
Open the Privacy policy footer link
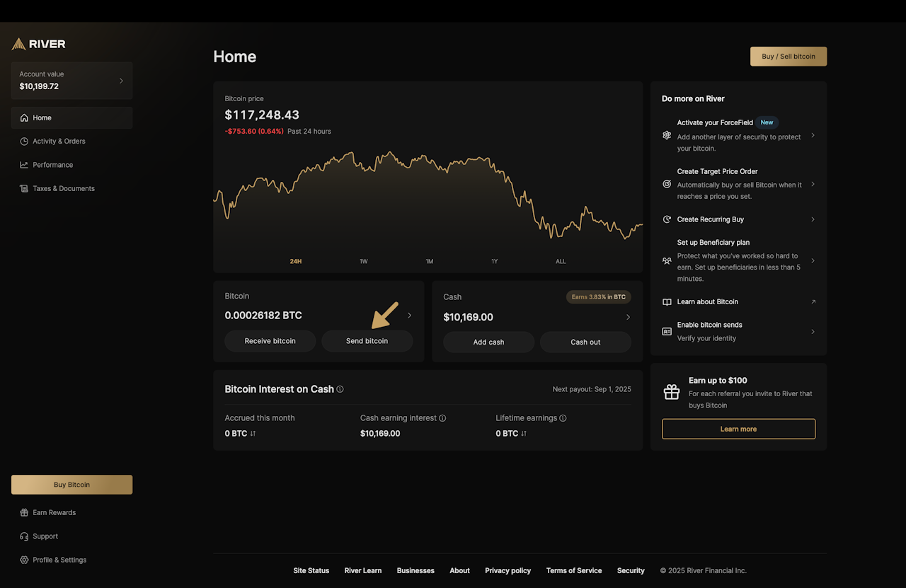coord(508,571)
